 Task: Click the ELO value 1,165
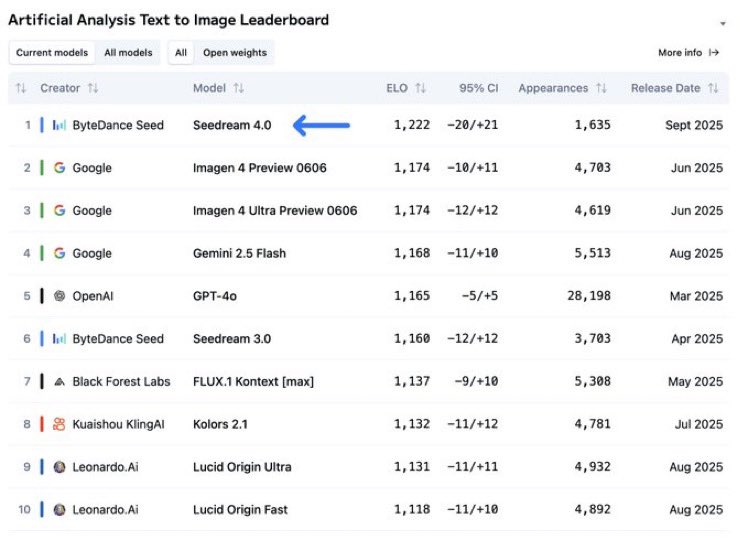pos(412,296)
